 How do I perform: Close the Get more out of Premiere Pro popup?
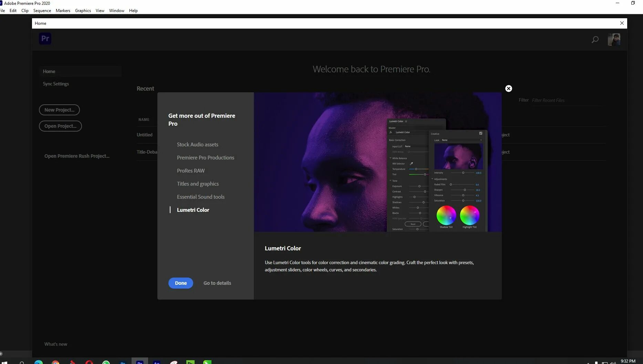coord(508,89)
